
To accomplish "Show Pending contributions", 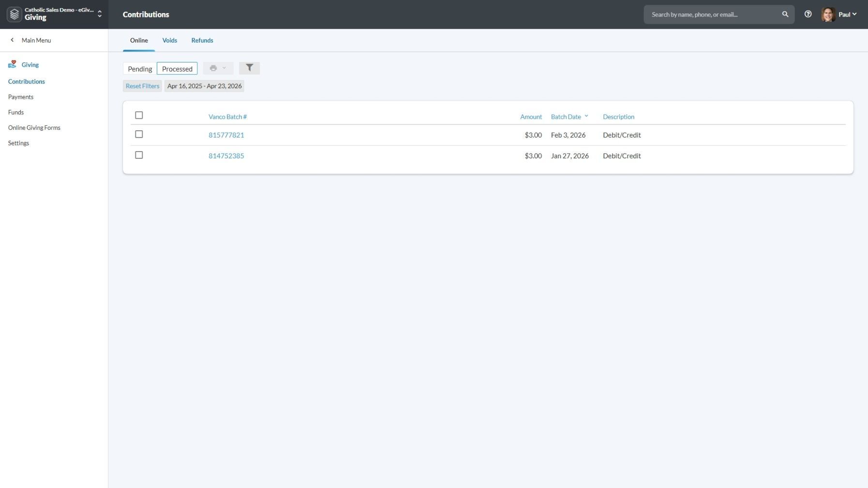I will [140, 69].
